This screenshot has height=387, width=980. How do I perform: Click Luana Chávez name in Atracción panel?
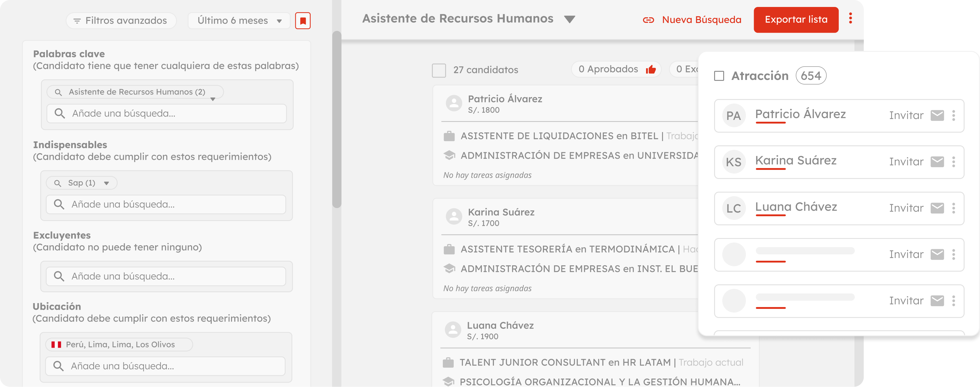click(796, 207)
